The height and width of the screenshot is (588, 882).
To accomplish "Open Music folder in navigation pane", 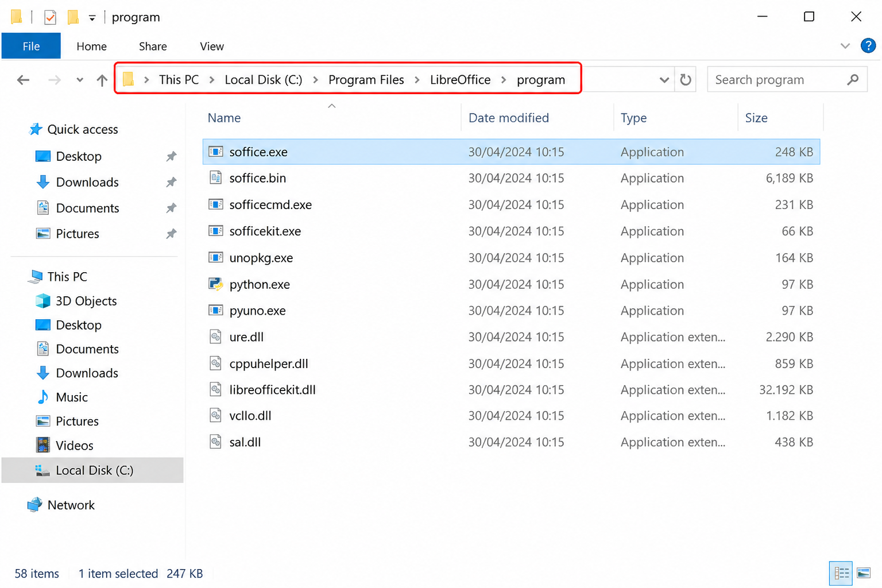I will pyautogui.click(x=72, y=397).
